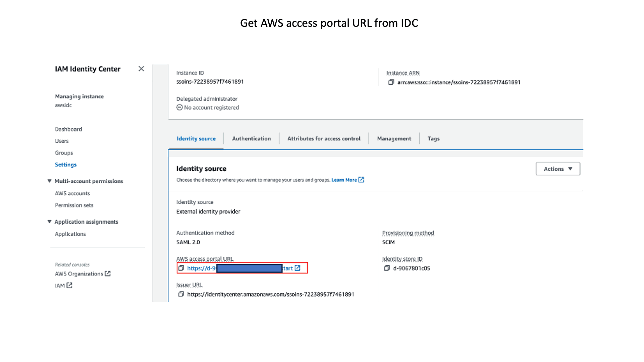This screenshot has height=362, width=644.
Task: Click AWS Organizations external link icon
Action: click(108, 274)
